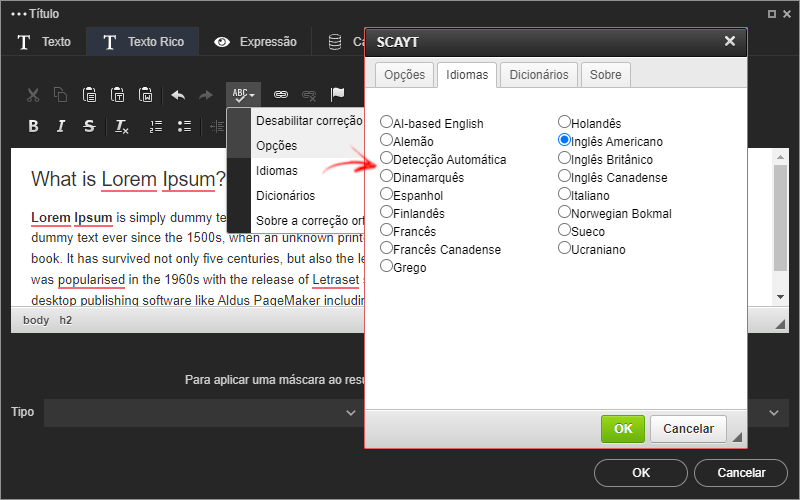Viewport: 800px width, 500px height.
Task: Click the Redo arrow icon
Action: (206, 95)
